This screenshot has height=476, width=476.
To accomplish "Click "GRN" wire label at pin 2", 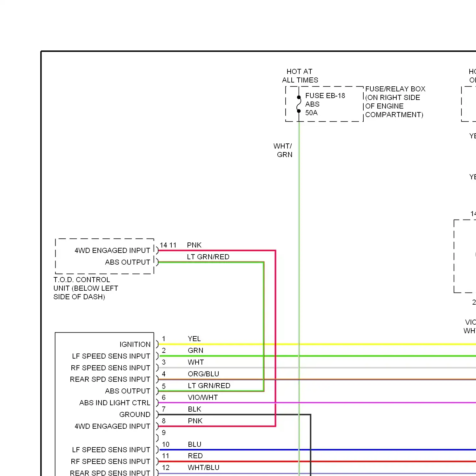I will click(195, 350).
